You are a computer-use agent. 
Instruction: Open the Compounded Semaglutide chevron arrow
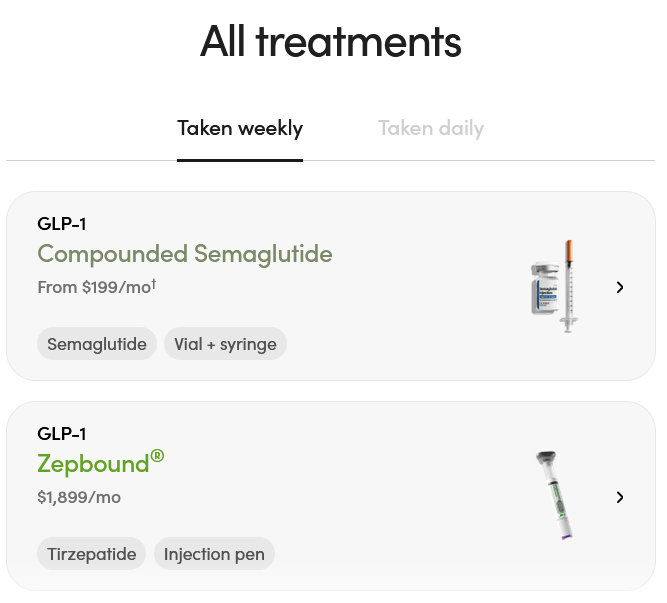[620, 287]
